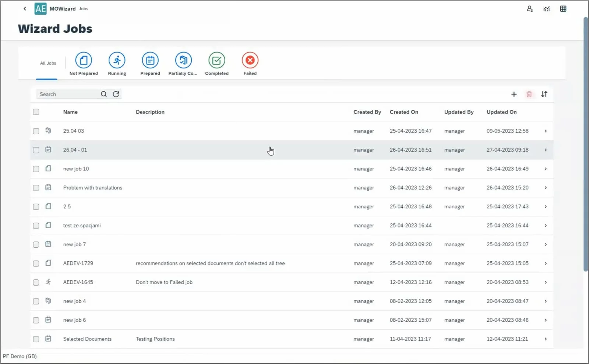Click description Don't move to Failed job
Screen dimensions: 589x364
coord(164,282)
